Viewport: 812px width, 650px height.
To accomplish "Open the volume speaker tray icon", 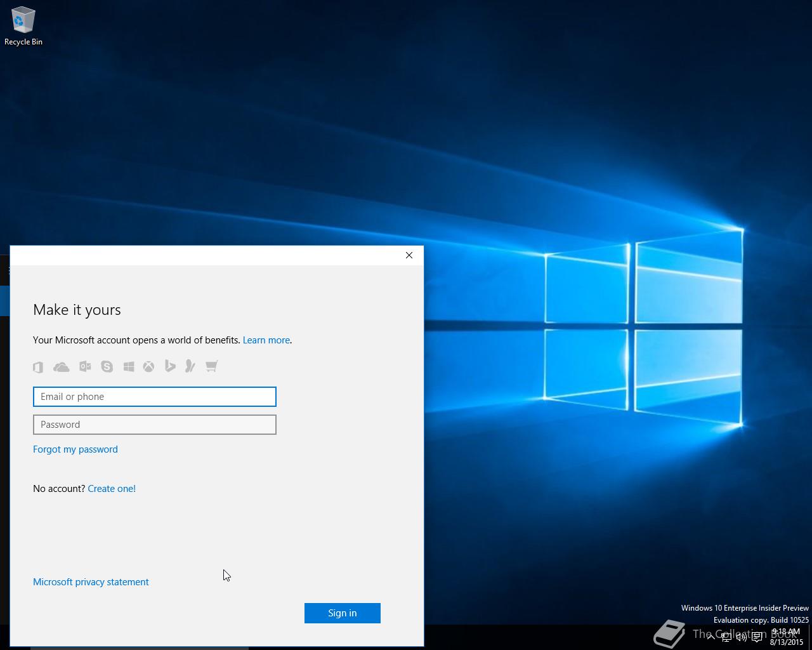I will coord(742,637).
